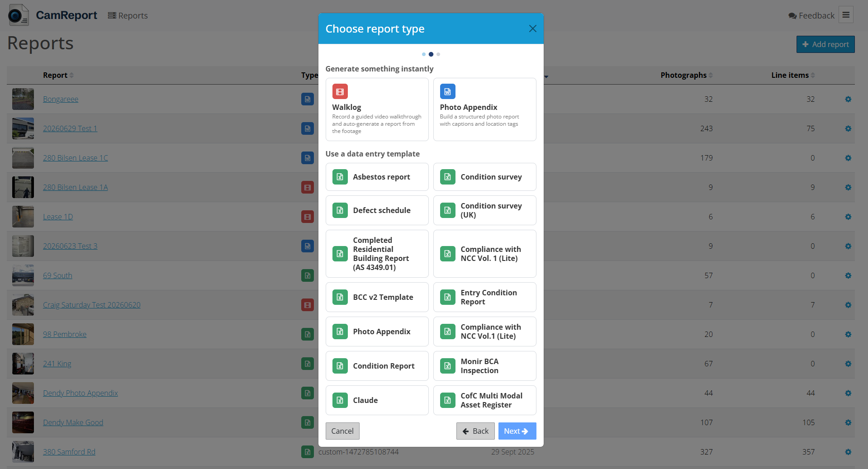
Task: Click green spreadsheet type icon for 69 South
Action: [x=308, y=275]
